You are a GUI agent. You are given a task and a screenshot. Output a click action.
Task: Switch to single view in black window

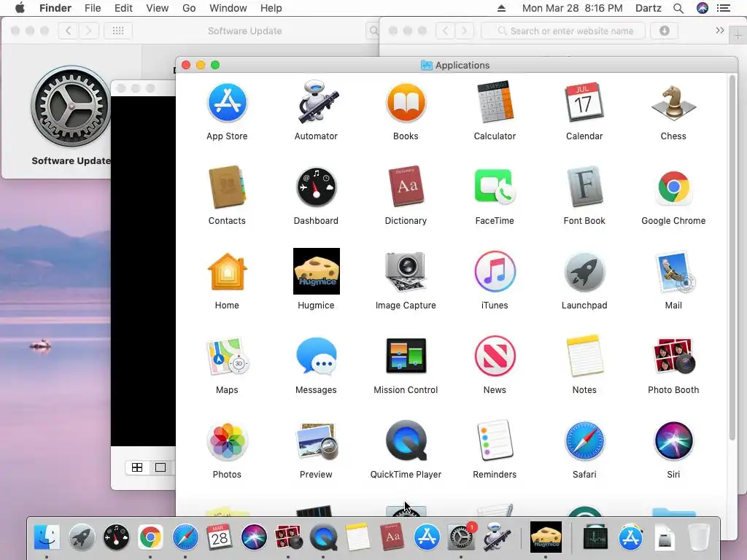[160, 467]
